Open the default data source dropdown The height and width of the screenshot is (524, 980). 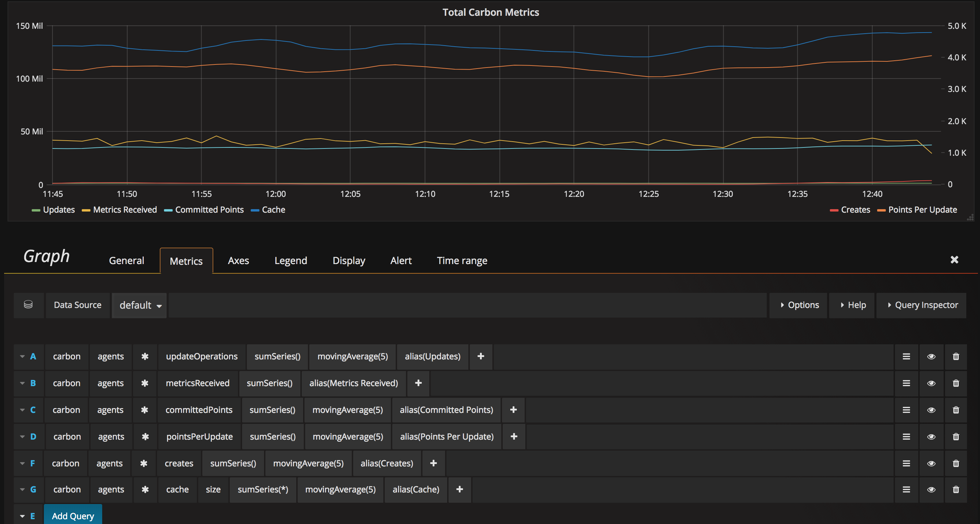140,305
